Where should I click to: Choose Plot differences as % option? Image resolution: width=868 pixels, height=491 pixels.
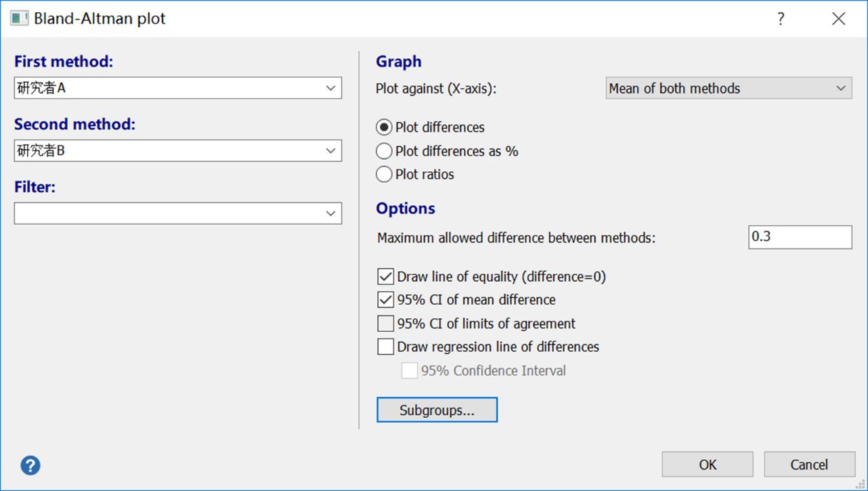[x=385, y=151]
